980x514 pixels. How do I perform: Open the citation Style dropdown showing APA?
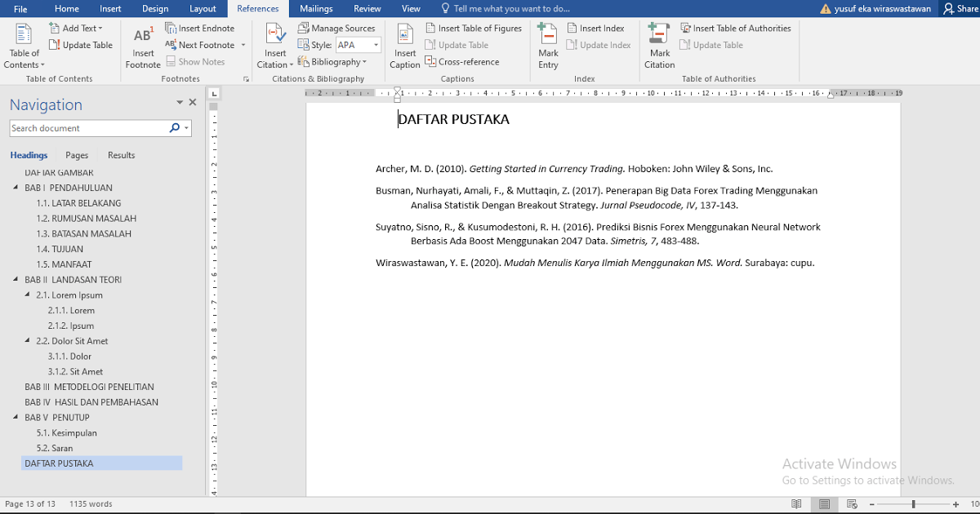coord(358,44)
